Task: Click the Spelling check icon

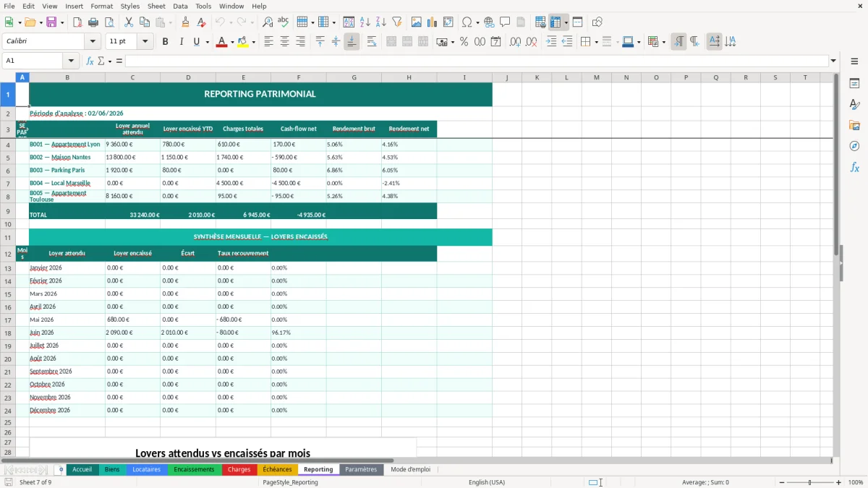Action: (283, 22)
